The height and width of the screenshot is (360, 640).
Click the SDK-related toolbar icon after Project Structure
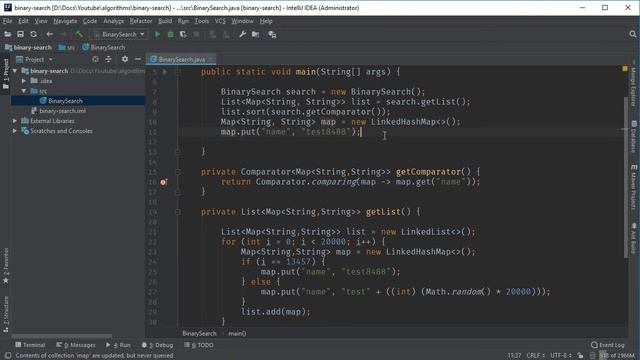272,34
